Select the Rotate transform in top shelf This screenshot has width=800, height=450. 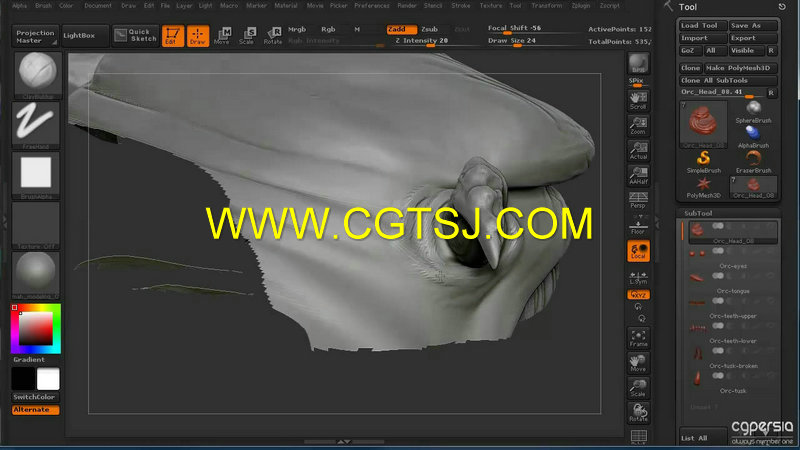pos(273,36)
